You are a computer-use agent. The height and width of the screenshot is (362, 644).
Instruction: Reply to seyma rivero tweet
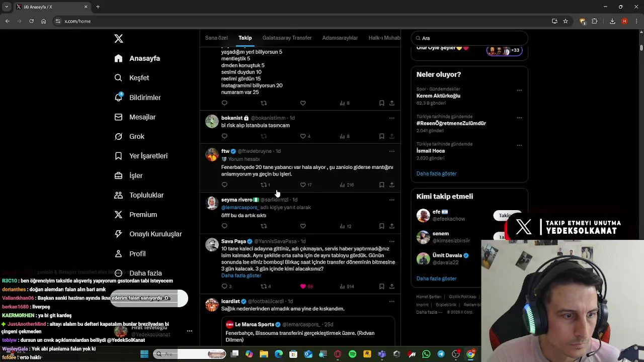tap(224, 226)
